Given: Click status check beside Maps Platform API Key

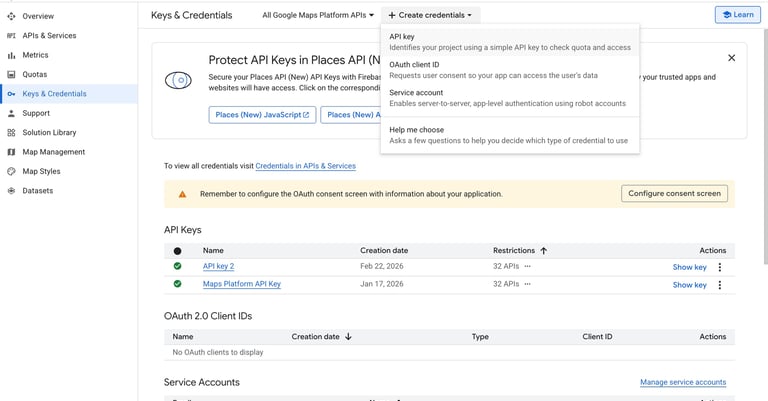Looking at the screenshot, I should click(x=177, y=284).
